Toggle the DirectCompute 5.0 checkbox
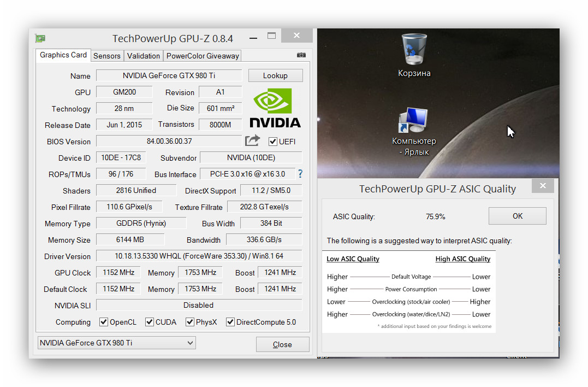Image resolution: width=588 pixels, height=387 pixels. tap(230, 322)
